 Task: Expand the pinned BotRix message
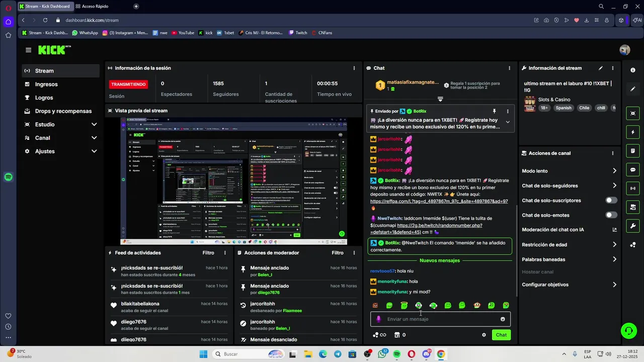tap(507, 122)
